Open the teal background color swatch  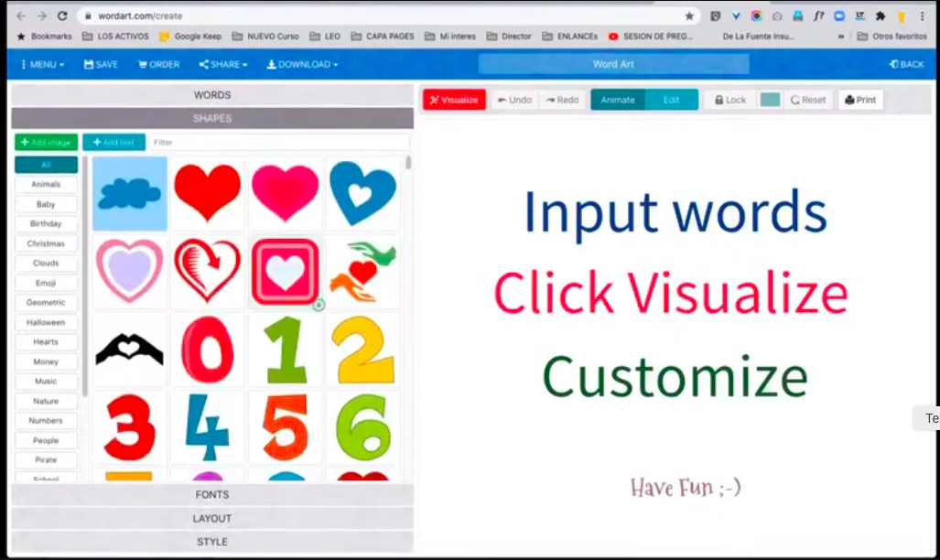(770, 100)
